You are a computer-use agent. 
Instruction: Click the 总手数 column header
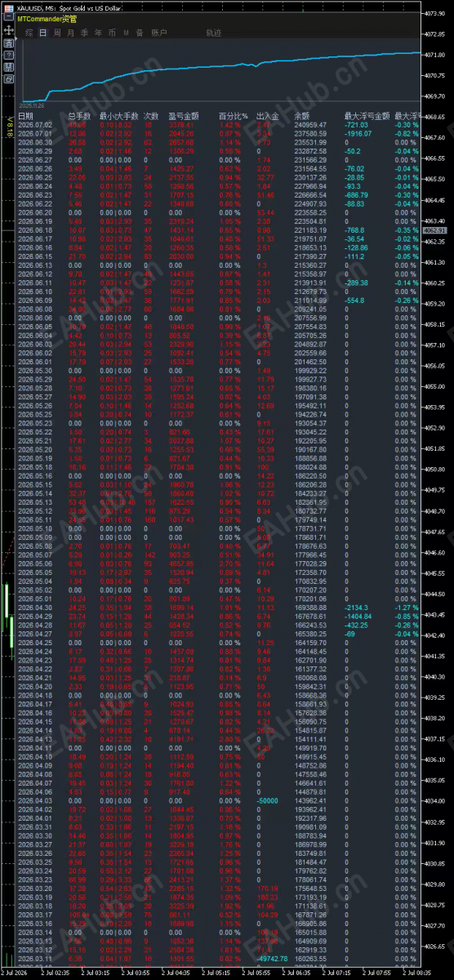point(79,117)
